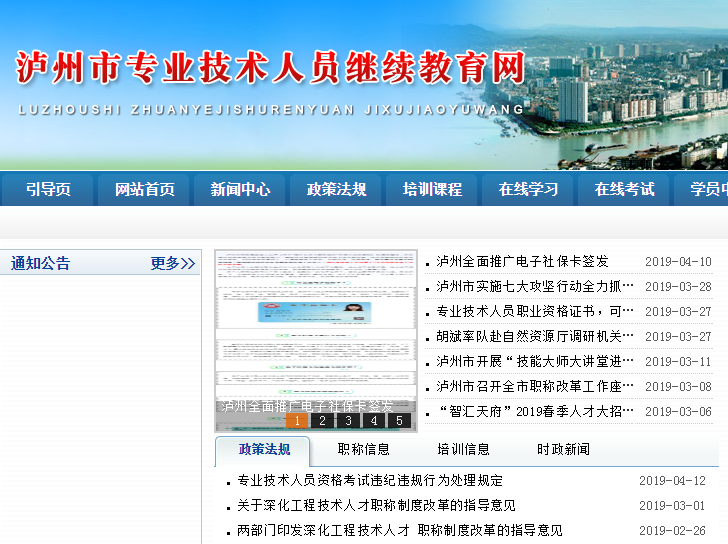Screen dimensions: 728x544
Task: Open the 培训课程 navigation item
Action: [x=432, y=189]
